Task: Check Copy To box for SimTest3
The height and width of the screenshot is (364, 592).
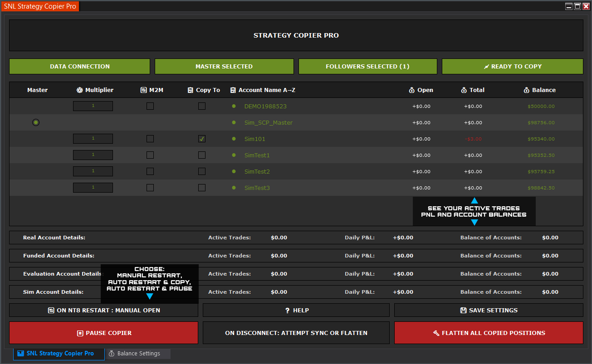Action: click(x=202, y=188)
